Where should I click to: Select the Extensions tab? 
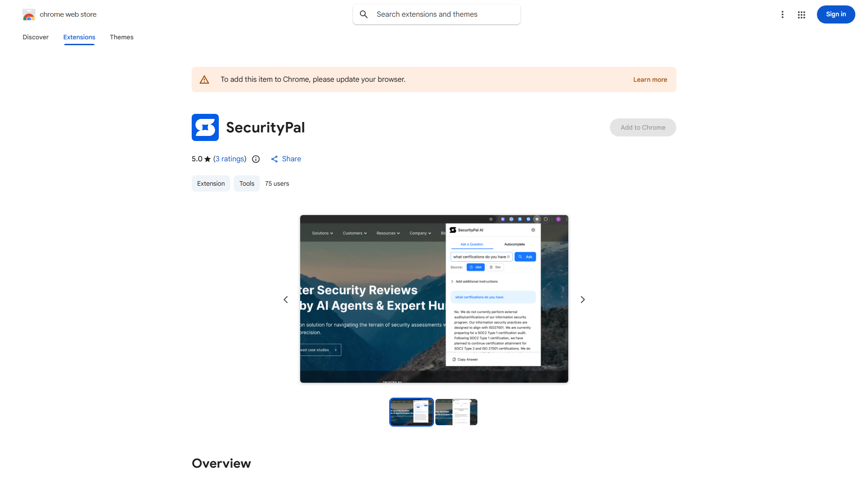pos(79,37)
